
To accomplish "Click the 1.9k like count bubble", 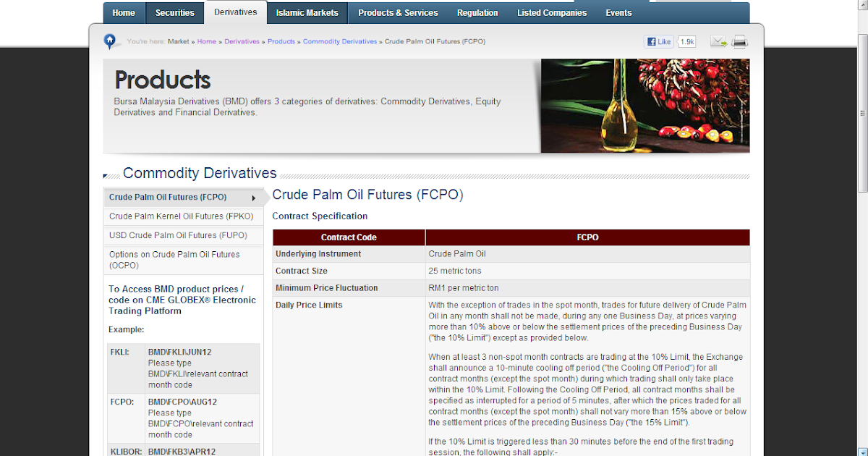I will pyautogui.click(x=687, y=42).
